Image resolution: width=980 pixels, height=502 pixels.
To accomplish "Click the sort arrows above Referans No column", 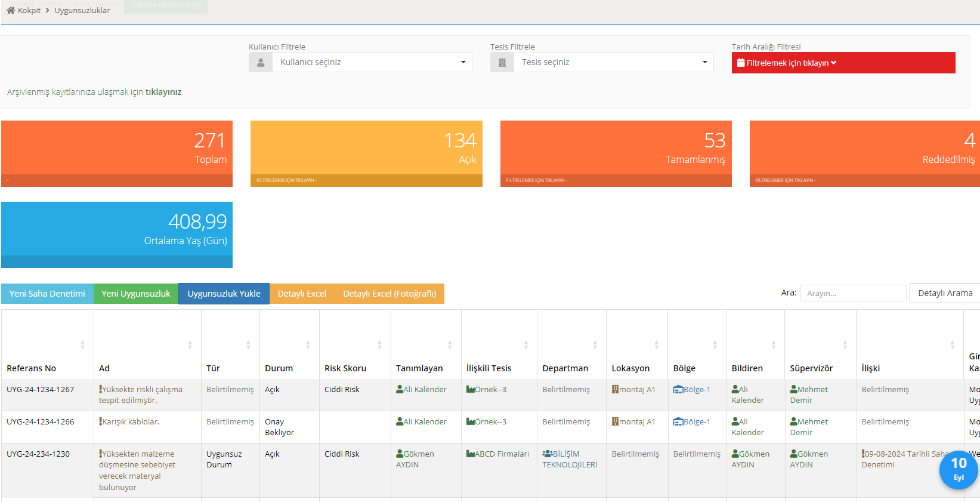I will coord(82,345).
